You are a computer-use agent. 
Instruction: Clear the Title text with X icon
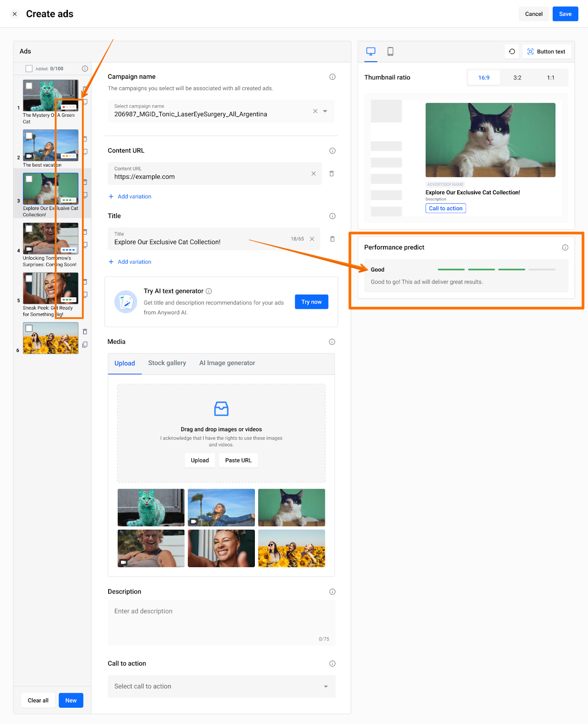coord(312,239)
